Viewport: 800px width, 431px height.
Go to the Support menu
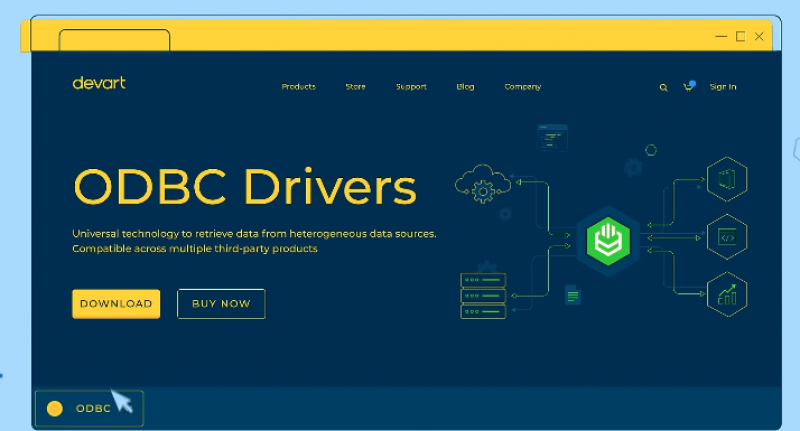(x=411, y=87)
